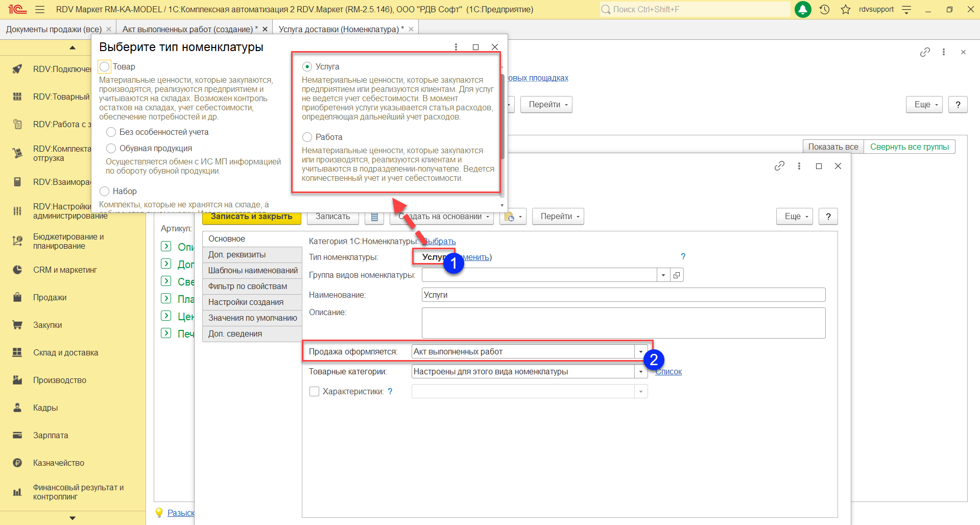This screenshot has width=980, height=525.
Task: Click the favorites star icon
Action: (x=846, y=9)
